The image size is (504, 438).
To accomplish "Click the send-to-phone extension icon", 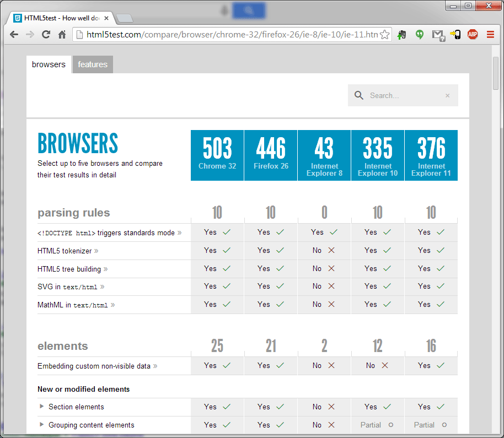I will tap(455, 34).
